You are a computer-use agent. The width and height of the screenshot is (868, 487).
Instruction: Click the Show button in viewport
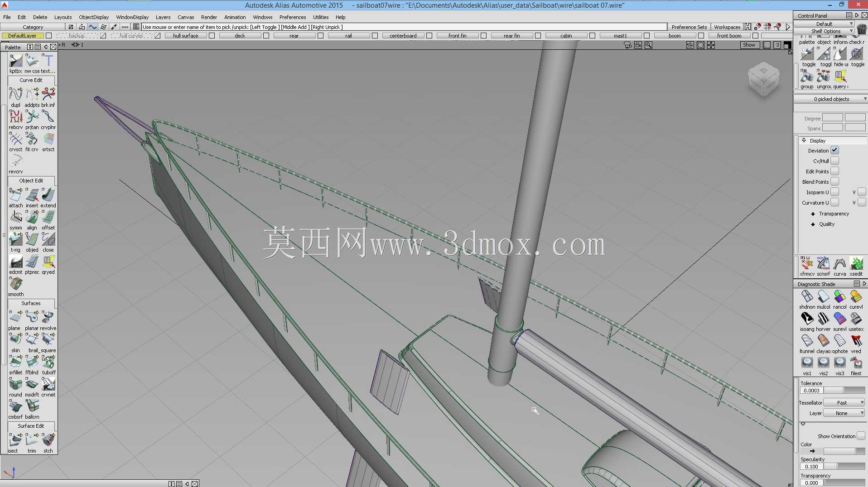tap(749, 45)
